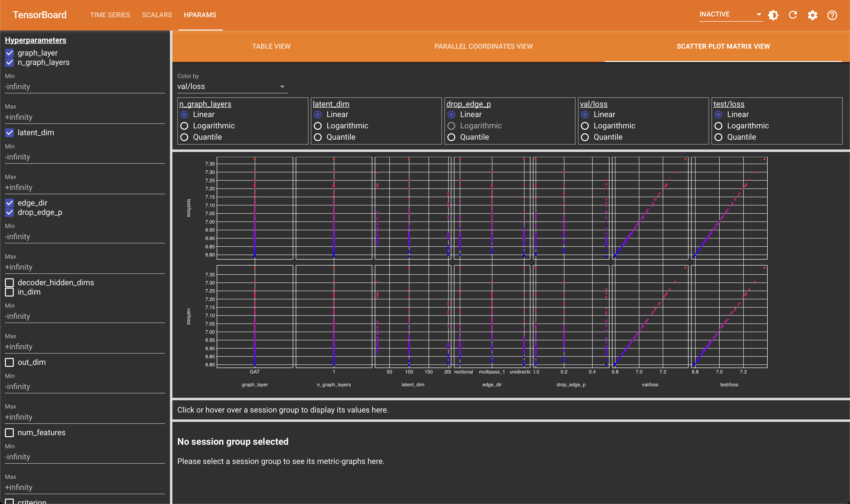Go to the Scalars tab
Viewport: 850px width, 504px height.
157,15
